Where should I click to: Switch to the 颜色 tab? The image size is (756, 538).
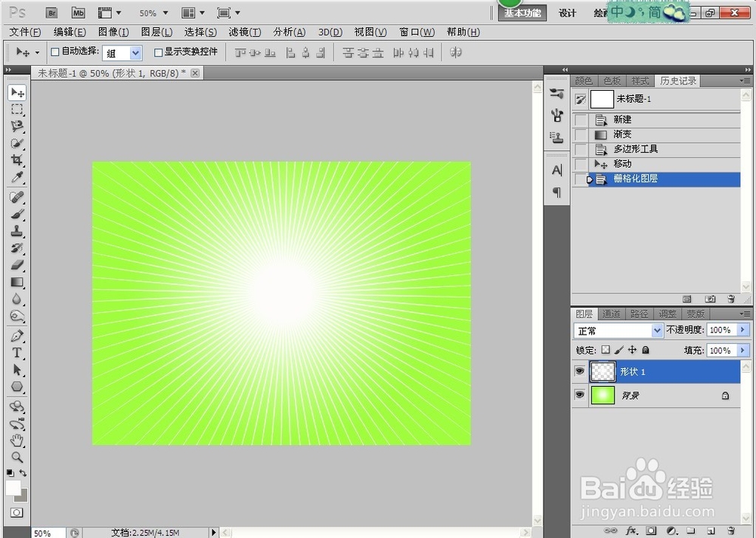(584, 81)
